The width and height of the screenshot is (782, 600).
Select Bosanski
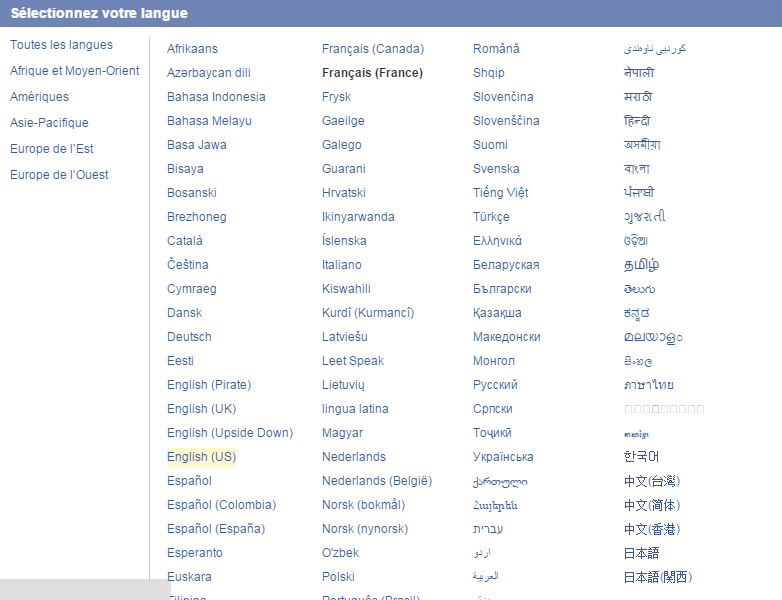pyautogui.click(x=192, y=193)
